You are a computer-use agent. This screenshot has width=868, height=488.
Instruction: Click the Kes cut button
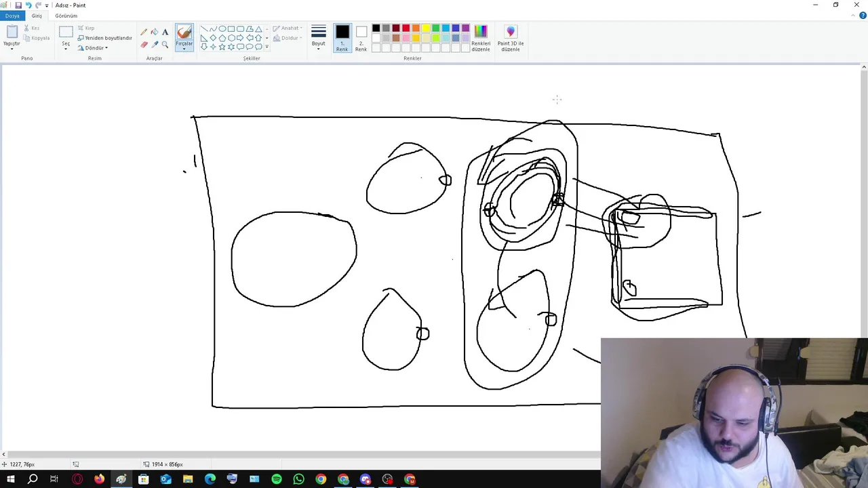click(32, 28)
